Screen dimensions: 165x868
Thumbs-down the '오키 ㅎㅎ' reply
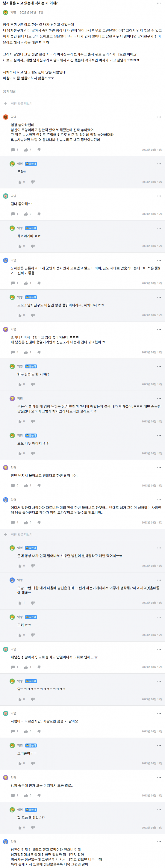click(33, 635)
